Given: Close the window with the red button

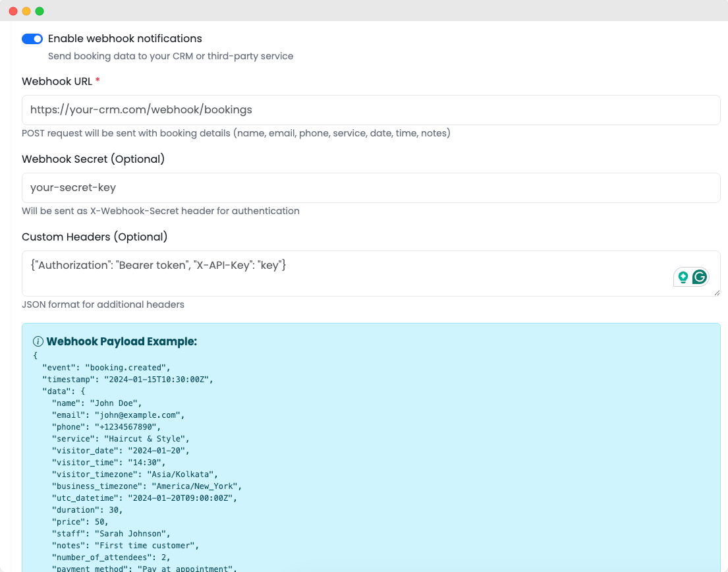Looking at the screenshot, I should 13,11.
